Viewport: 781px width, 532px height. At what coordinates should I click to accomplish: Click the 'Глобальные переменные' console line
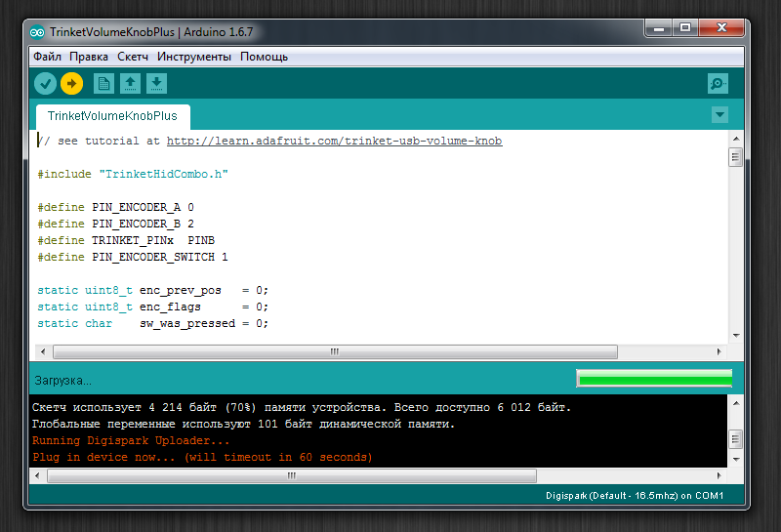pyautogui.click(x=243, y=424)
